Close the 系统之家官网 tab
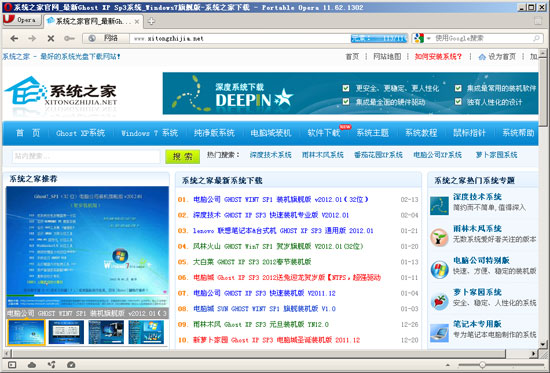This screenshot has height=373, width=550. click(137, 22)
